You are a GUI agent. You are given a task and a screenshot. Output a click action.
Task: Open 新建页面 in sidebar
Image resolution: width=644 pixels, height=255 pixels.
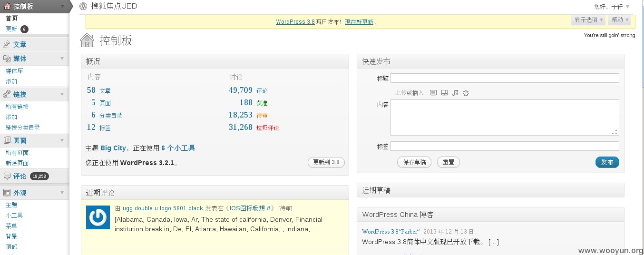[17, 163]
